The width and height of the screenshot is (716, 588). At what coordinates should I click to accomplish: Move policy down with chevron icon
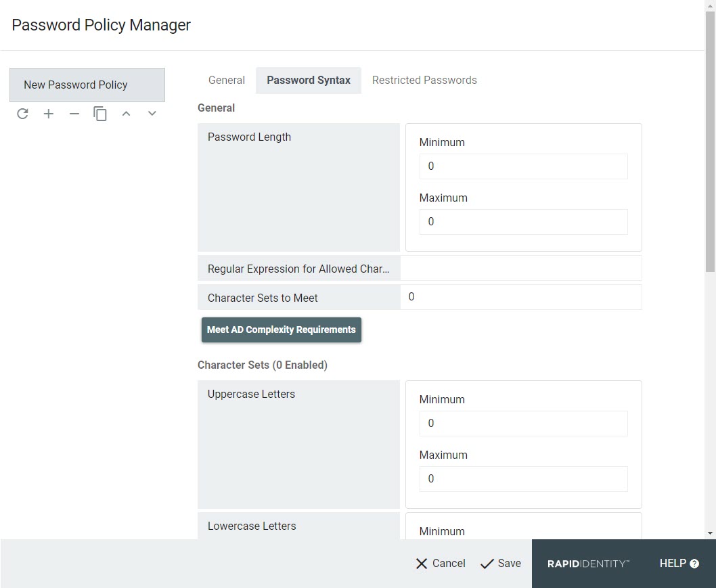pyautogui.click(x=152, y=114)
